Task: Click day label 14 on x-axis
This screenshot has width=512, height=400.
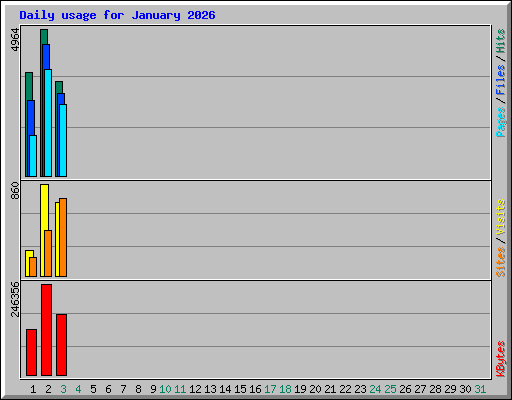Action: click(225, 389)
